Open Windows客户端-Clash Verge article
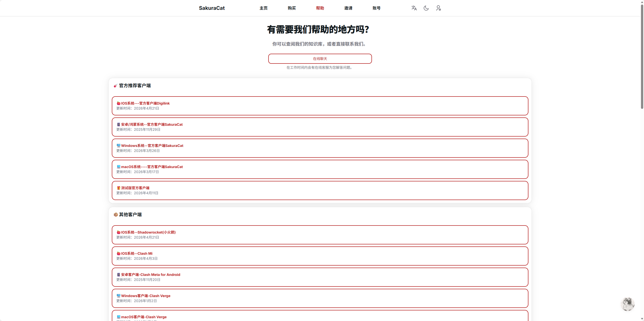This screenshot has width=644, height=321. (320, 298)
